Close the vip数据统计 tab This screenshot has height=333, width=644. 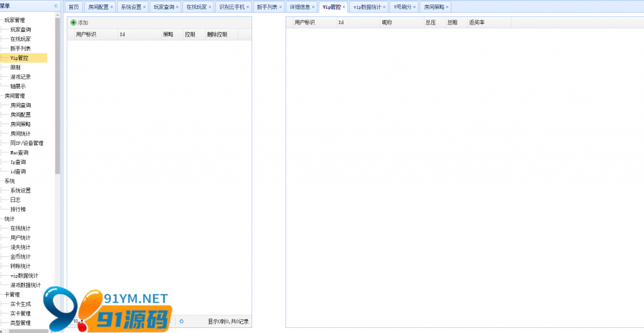click(384, 7)
